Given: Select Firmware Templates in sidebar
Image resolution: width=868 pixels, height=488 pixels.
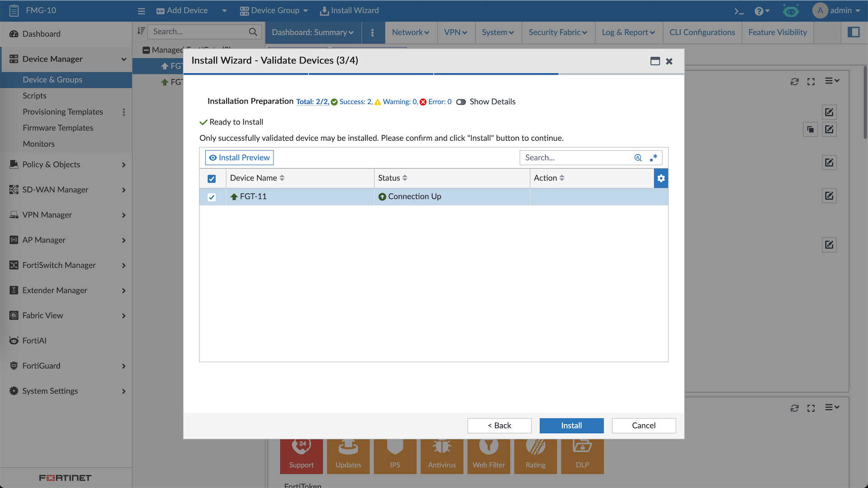Looking at the screenshot, I should pos(58,128).
